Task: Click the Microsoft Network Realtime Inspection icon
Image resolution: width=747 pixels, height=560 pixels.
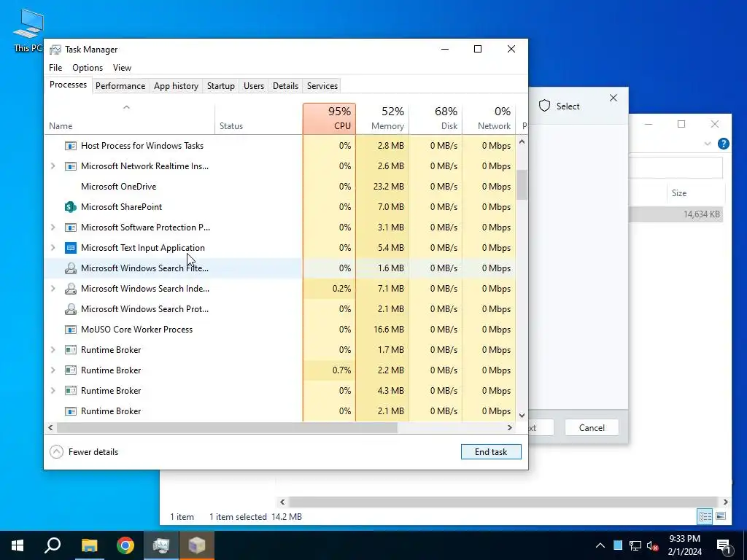Action: point(71,166)
